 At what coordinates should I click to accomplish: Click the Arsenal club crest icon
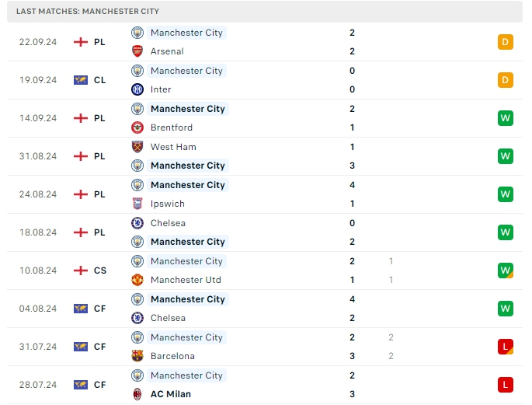coord(137,51)
